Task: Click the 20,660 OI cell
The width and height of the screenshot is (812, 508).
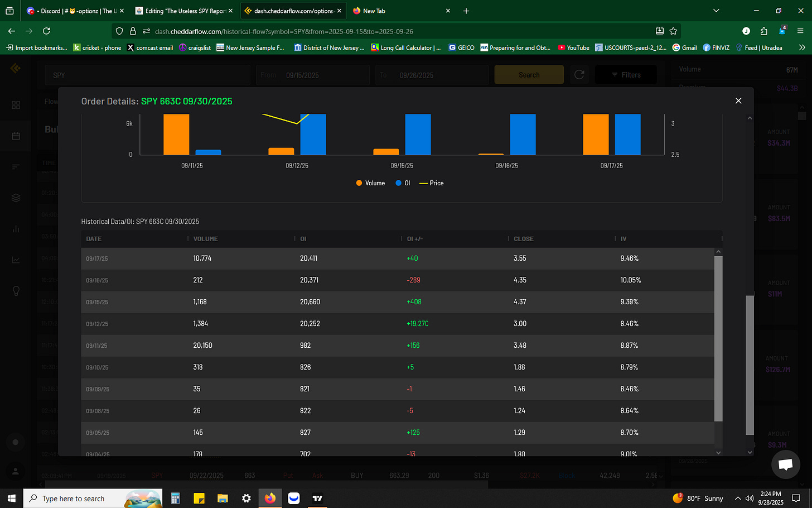Action: (x=310, y=302)
